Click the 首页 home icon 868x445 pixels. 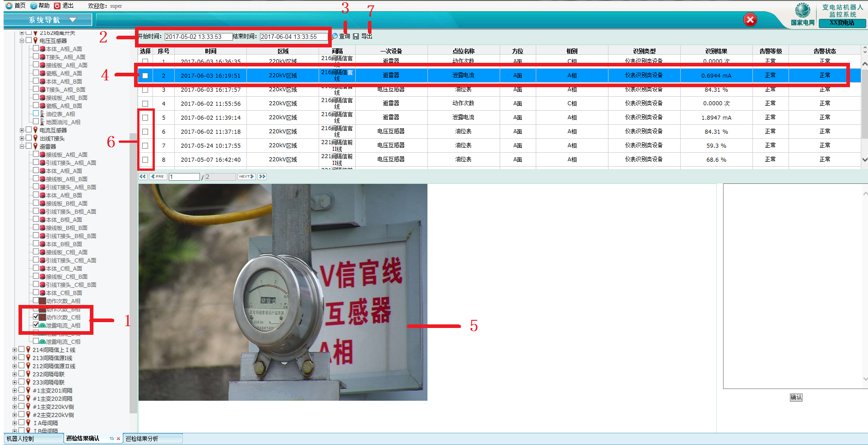click(9, 6)
